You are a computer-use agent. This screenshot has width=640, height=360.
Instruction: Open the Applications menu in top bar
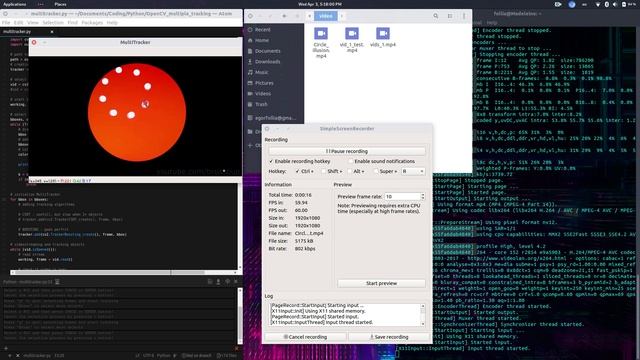tap(15, 4)
